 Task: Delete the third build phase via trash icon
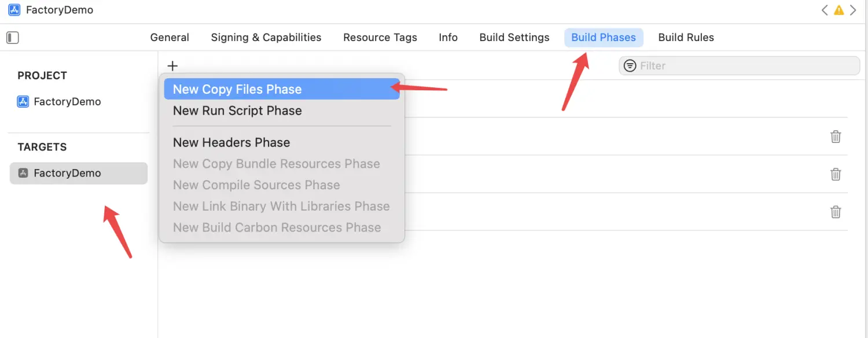click(836, 212)
